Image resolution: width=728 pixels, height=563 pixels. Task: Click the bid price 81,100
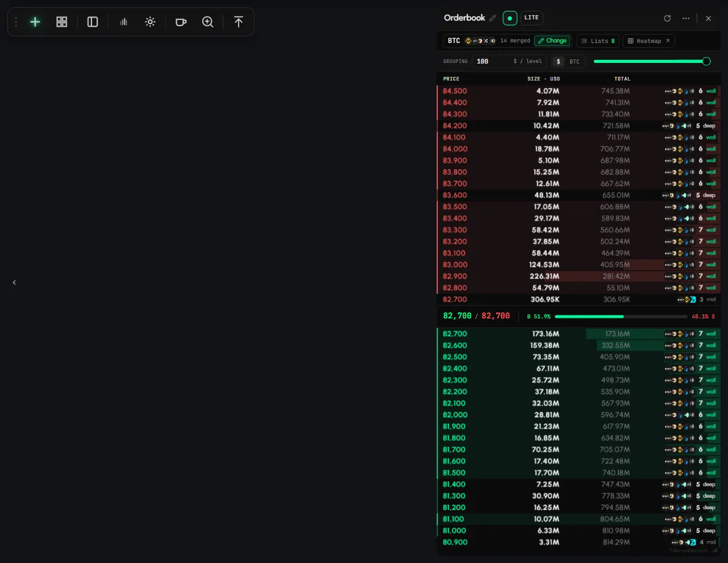[x=455, y=519]
